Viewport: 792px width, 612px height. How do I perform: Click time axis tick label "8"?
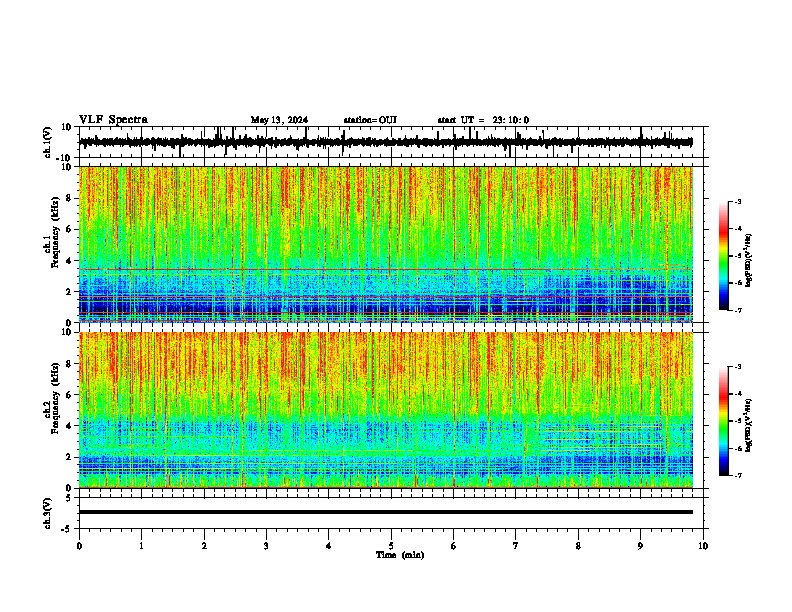click(578, 546)
